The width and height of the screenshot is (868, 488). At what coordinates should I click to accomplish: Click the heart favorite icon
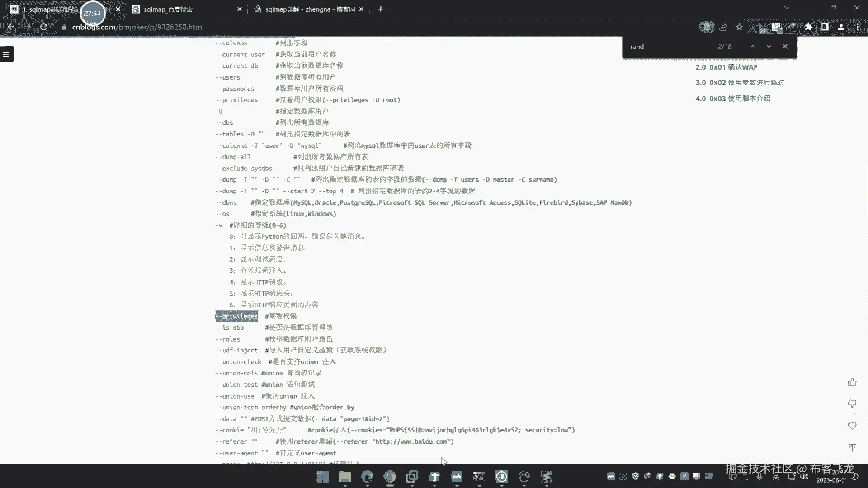pyautogui.click(x=852, y=426)
